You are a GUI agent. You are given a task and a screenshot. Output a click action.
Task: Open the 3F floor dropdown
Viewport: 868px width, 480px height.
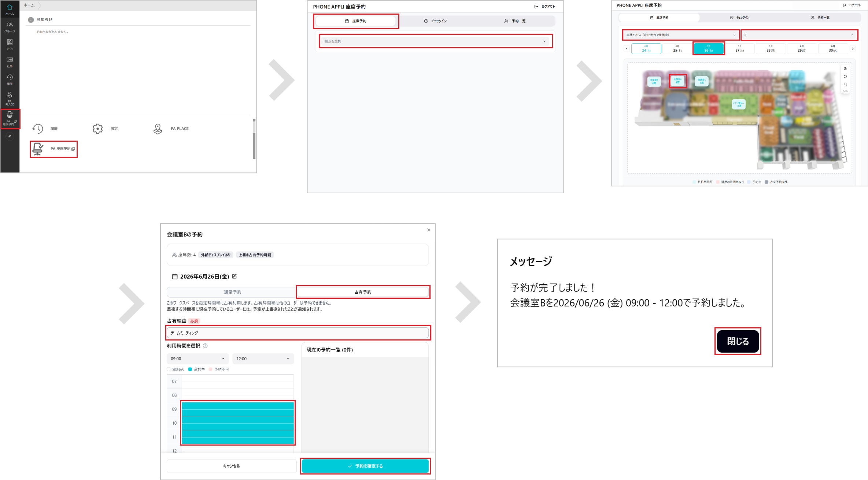click(799, 35)
